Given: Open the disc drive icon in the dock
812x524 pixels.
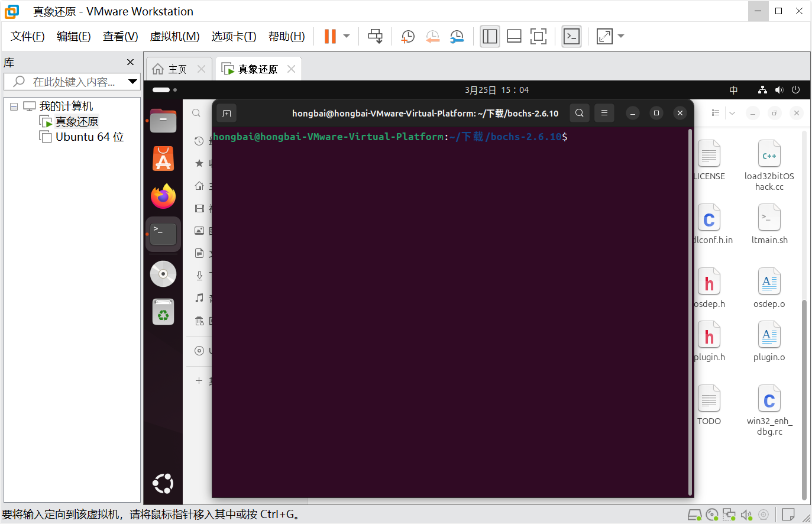Looking at the screenshot, I should pyautogui.click(x=163, y=274).
